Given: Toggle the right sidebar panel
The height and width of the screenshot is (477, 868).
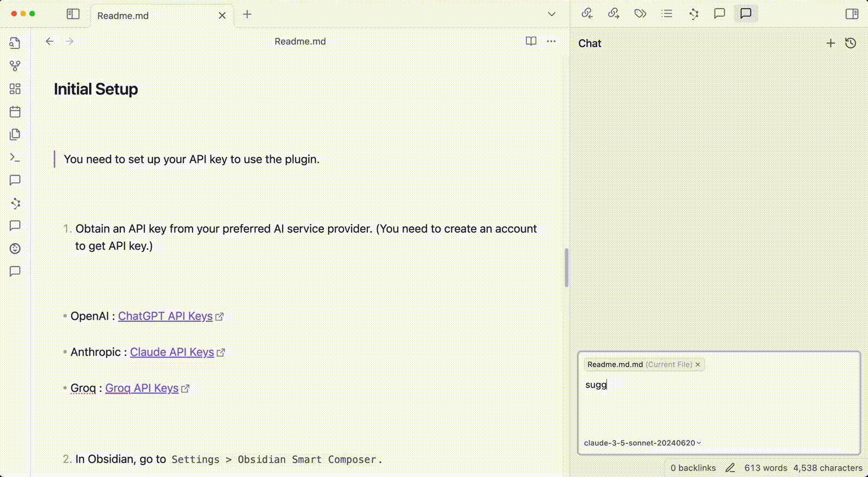Looking at the screenshot, I should (x=852, y=14).
